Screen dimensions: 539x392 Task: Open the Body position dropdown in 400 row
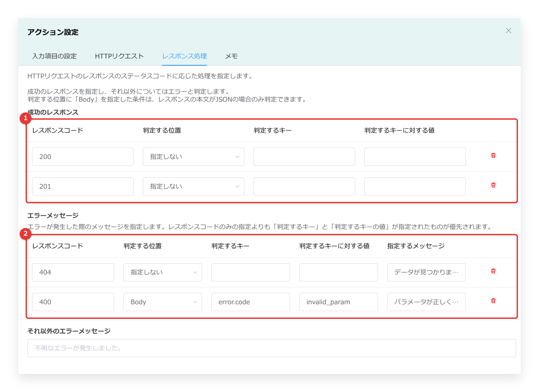tap(163, 302)
